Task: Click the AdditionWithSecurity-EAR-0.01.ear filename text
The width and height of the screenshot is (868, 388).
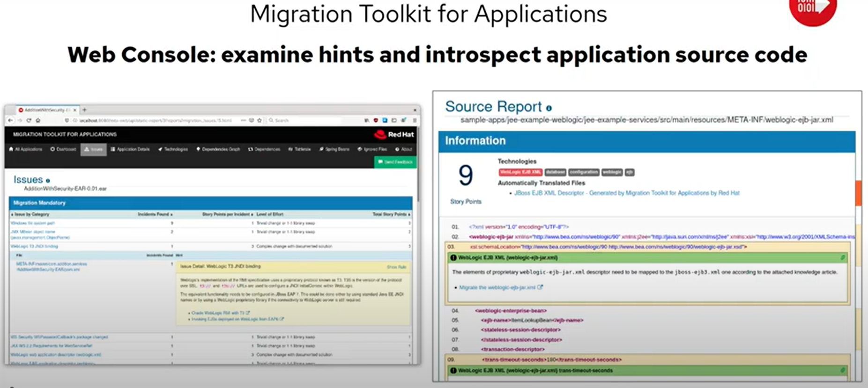Action: tap(65, 189)
